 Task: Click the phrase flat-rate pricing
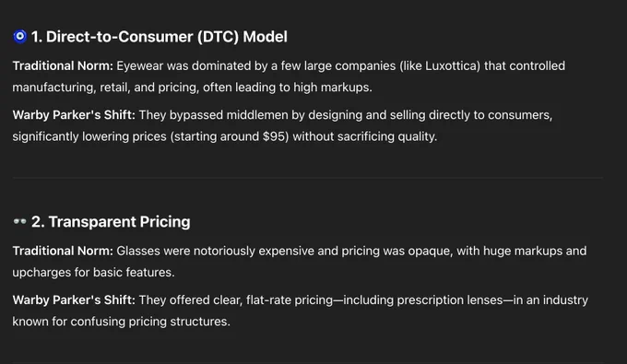pos(290,300)
